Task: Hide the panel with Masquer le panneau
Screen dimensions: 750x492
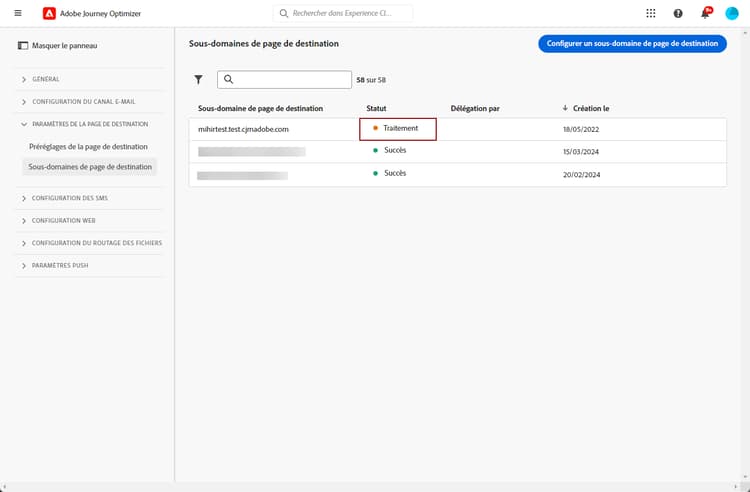Action: (x=58, y=46)
